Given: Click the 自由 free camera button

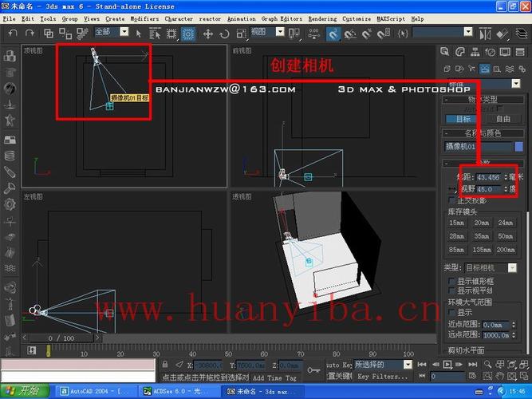Looking at the screenshot, I should (x=503, y=119).
